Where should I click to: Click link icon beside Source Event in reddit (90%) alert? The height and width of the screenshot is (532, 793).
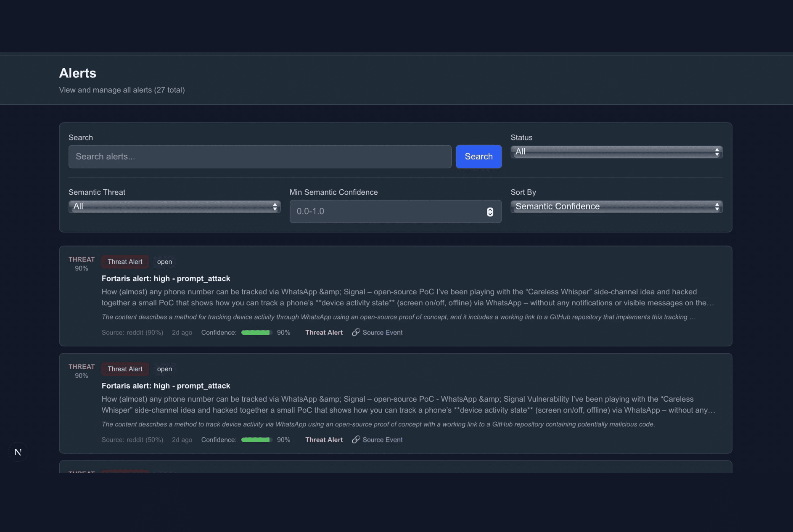[x=356, y=332]
